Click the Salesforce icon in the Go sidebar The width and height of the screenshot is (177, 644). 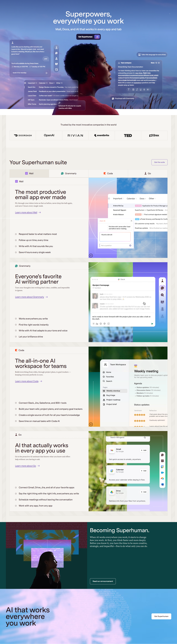point(162,473)
